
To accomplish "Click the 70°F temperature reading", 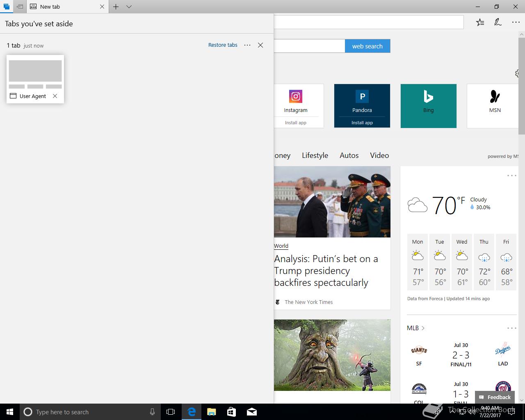I will [x=448, y=205].
